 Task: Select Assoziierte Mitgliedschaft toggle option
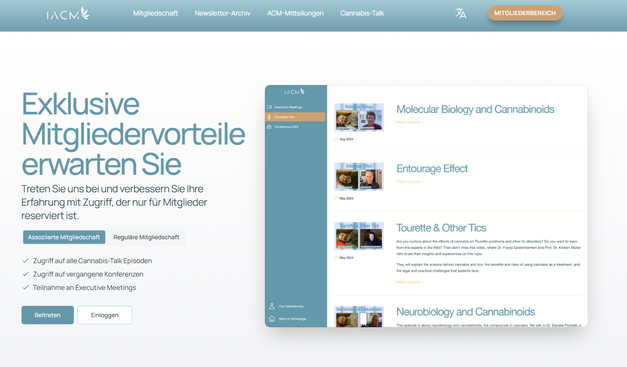tap(64, 237)
